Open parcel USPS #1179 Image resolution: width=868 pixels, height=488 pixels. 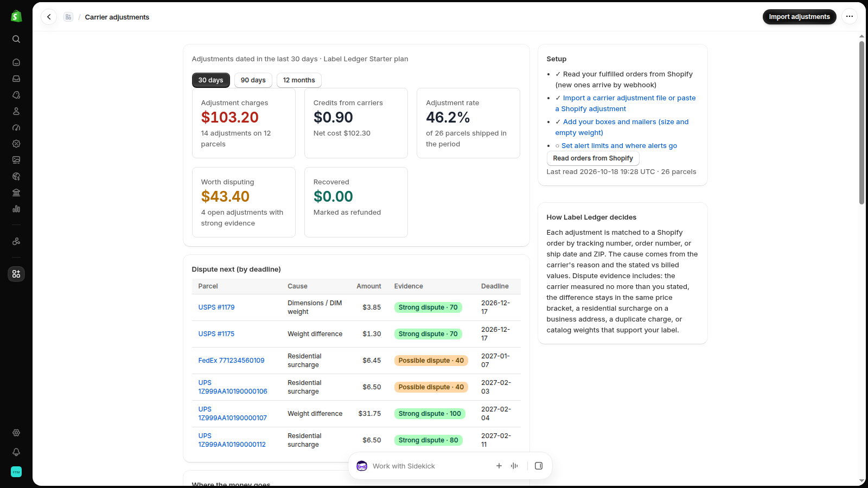point(216,307)
